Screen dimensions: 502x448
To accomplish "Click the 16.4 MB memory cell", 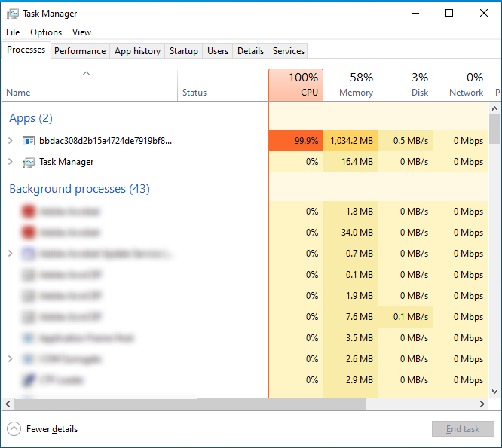I will click(350, 162).
